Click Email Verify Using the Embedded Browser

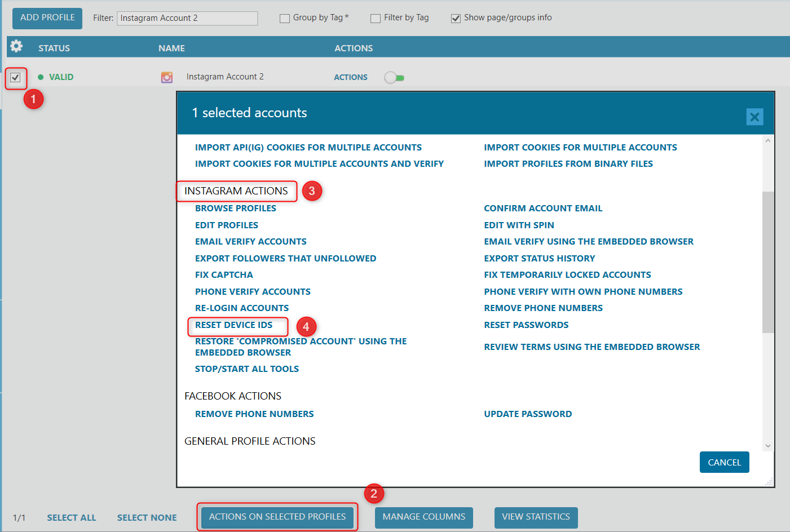tap(589, 242)
